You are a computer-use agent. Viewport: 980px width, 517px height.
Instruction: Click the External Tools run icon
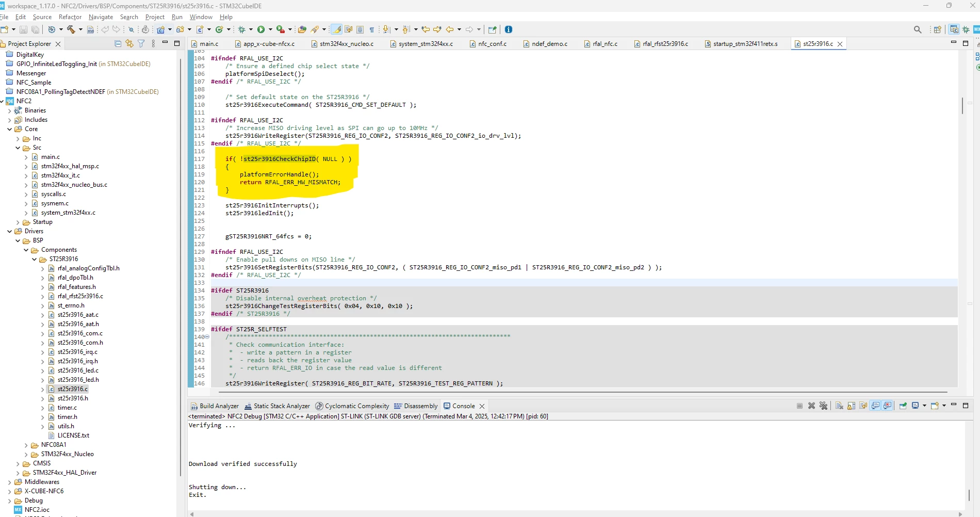tap(280, 29)
